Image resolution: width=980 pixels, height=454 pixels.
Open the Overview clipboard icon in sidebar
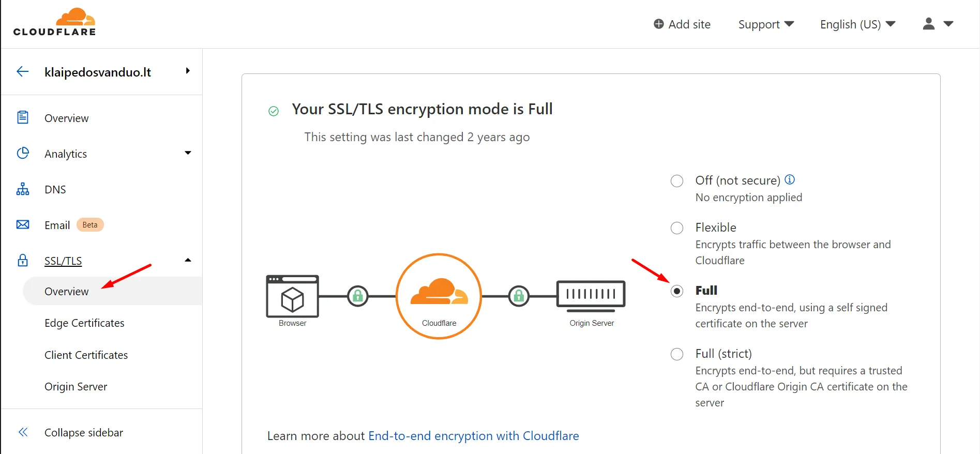[x=23, y=117]
